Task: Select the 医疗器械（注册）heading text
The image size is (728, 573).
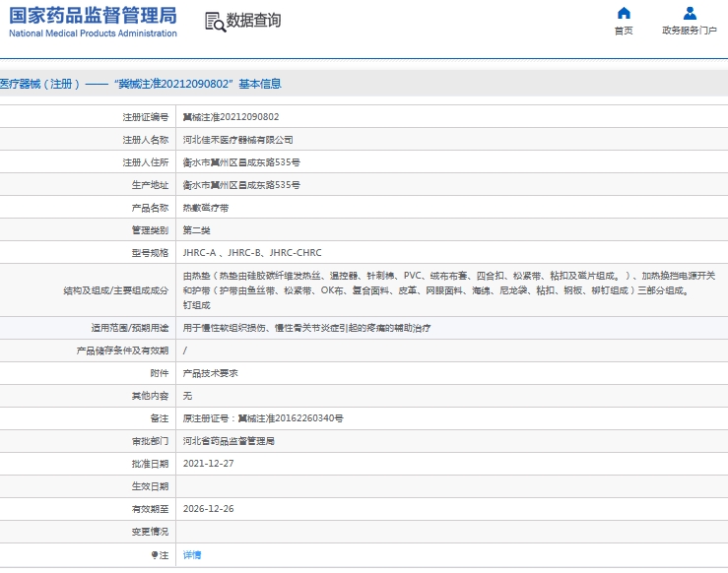Action: (40, 84)
